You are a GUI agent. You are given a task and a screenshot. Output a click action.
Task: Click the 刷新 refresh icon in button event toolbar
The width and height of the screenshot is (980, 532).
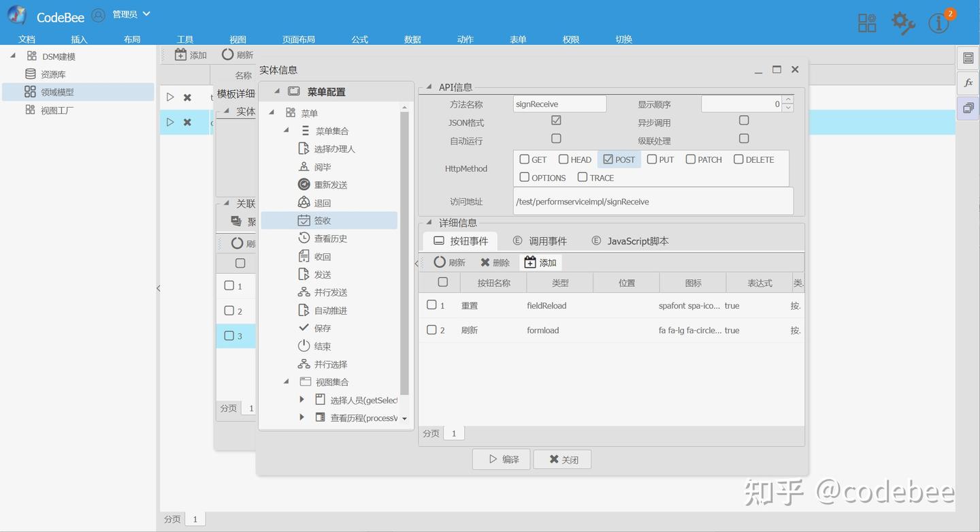[441, 262]
